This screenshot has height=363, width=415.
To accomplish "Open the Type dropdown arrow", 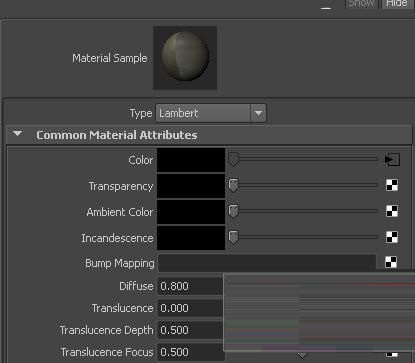I will [258, 113].
